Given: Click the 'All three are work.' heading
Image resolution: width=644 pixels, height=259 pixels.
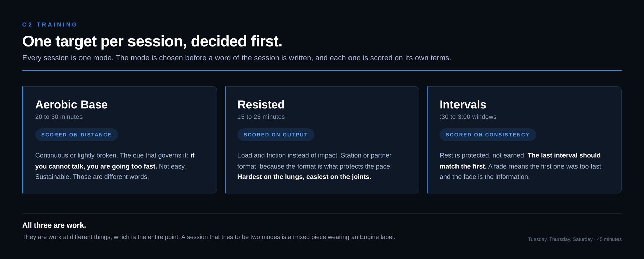Looking at the screenshot, I should point(54,225).
